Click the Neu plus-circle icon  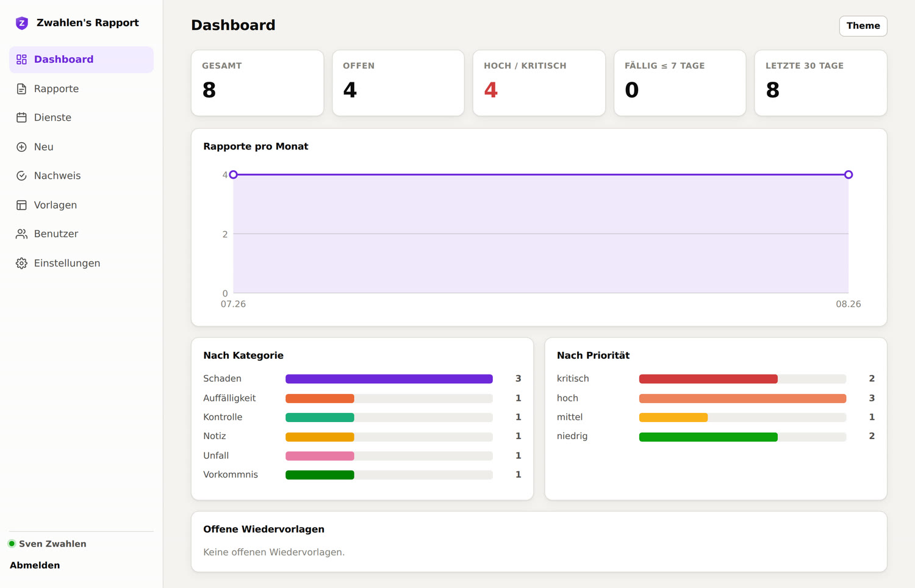click(21, 147)
